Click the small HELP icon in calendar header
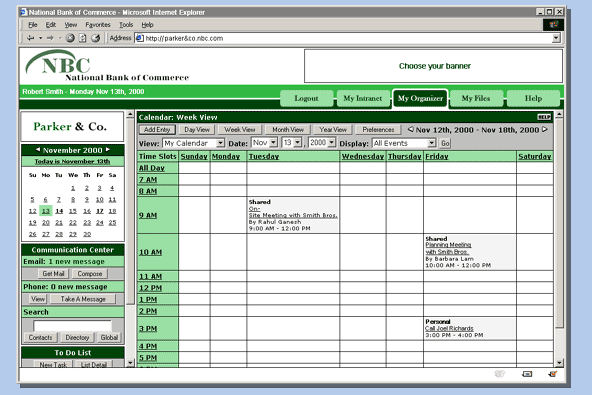This screenshot has width=592, height=395. (544, 117)
